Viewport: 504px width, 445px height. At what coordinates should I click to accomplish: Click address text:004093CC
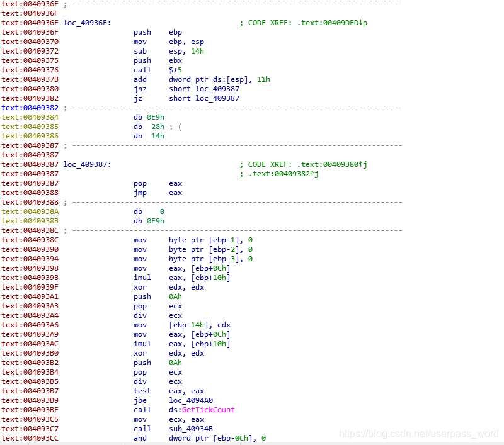(30, 438)
